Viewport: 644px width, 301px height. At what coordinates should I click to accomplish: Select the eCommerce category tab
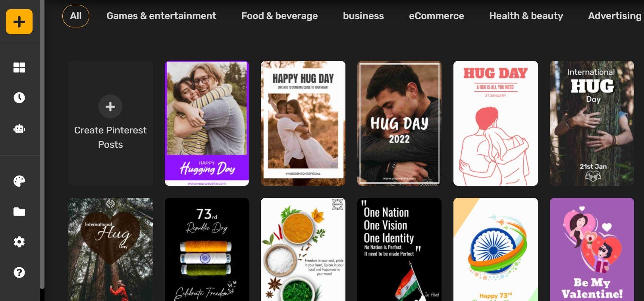(436, 16)
